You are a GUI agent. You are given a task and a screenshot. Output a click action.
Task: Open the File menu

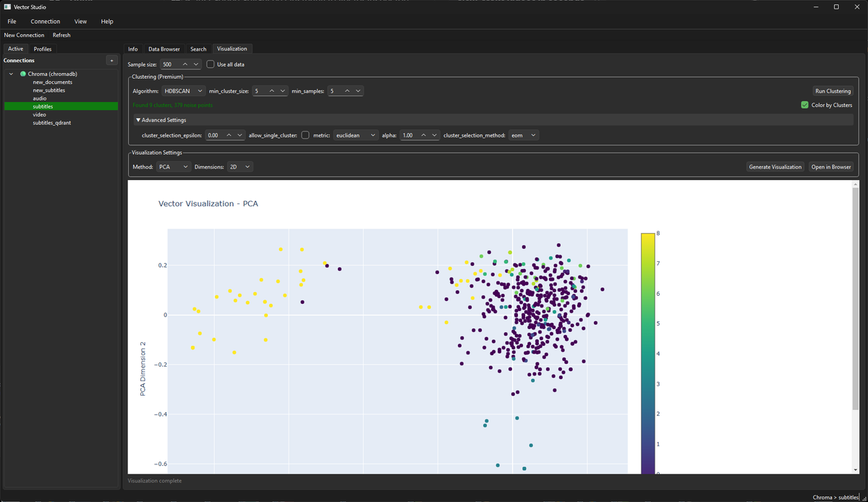pyautogui.click(x=12, y=22)
